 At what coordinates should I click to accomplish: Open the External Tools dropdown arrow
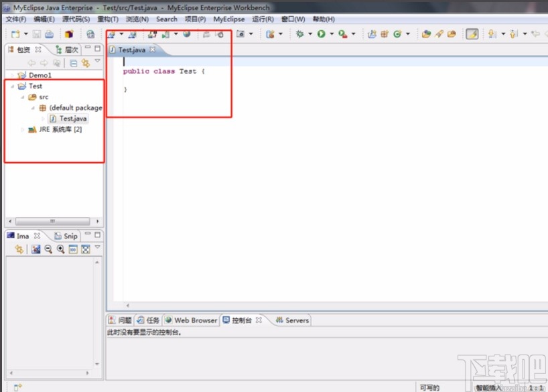(x=353, y=34)
